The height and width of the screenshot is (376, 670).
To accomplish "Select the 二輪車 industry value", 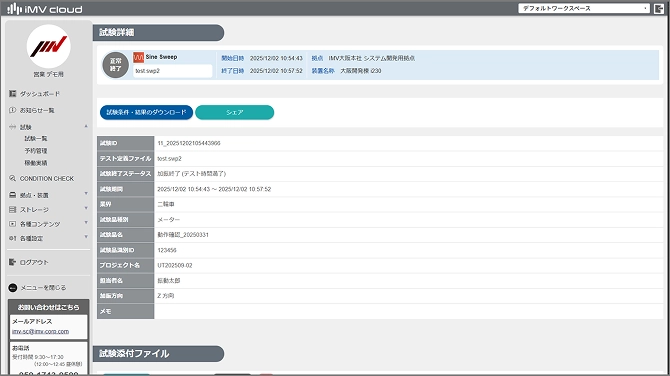I will (x=166, y=204).
